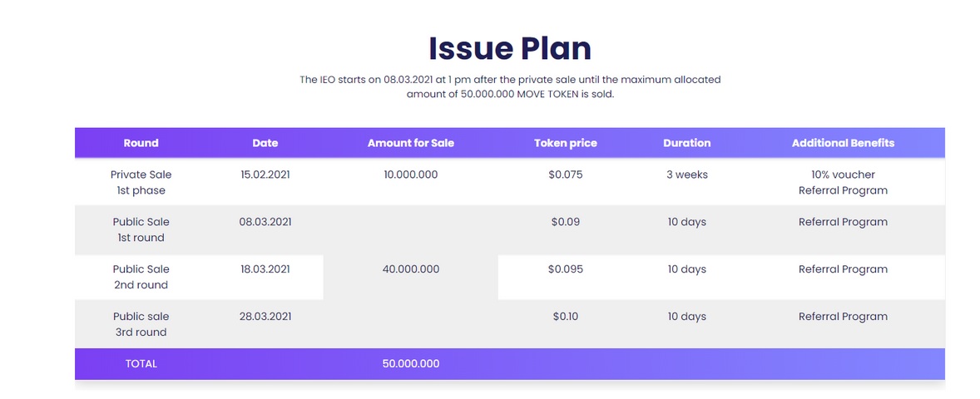
Task: Click the 15.02.2021 date cell
Action: [x=265, y=175]
